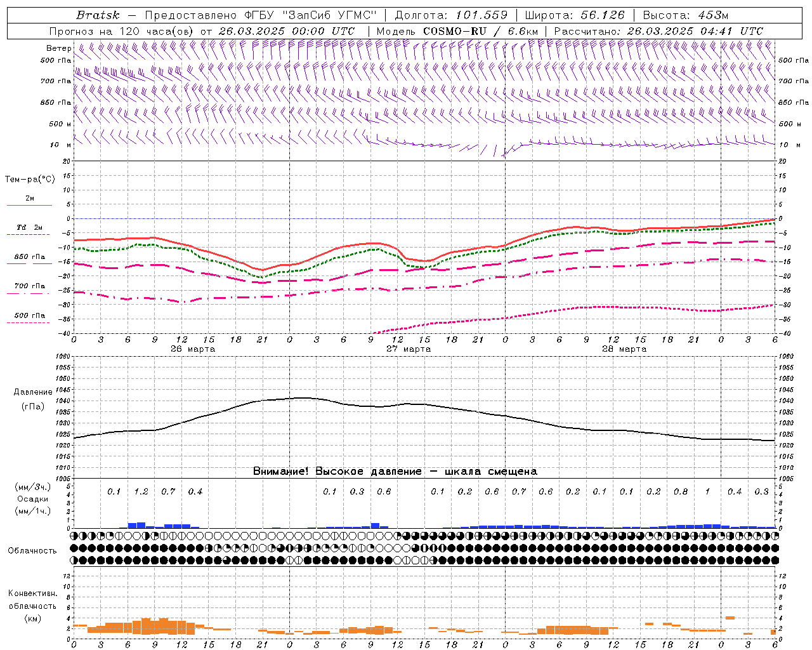Select the "27 марта" date label
The image size is (812, 650).
tap(409, 349)
